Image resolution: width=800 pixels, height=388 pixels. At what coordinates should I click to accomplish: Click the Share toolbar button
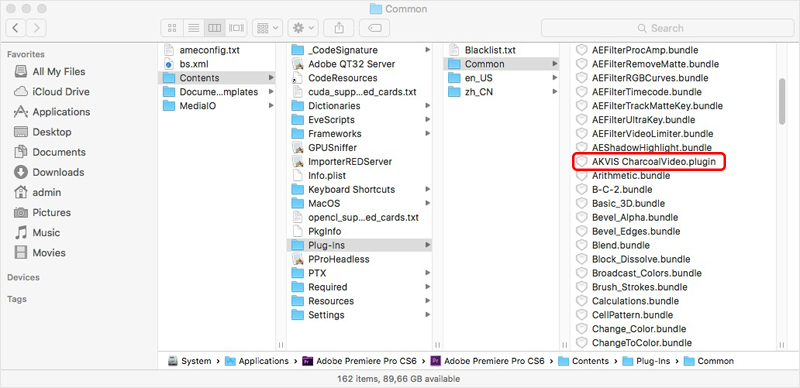pos(339,28)
